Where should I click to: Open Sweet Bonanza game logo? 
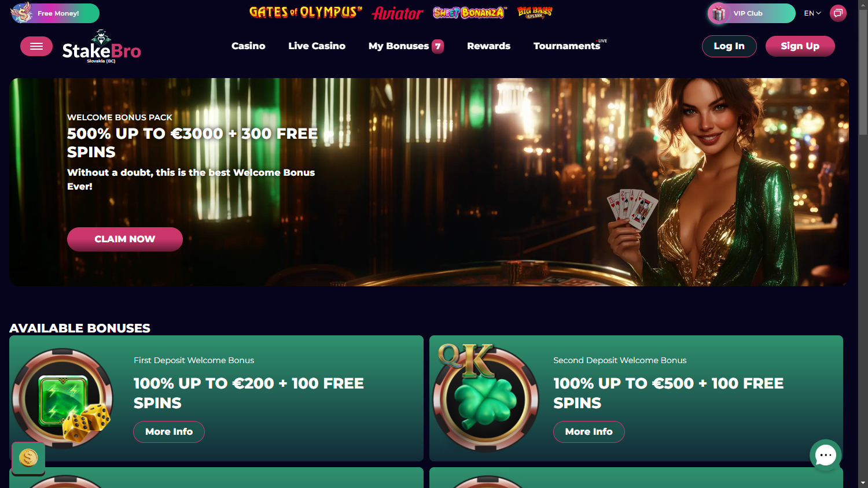[x=469, y=12]
